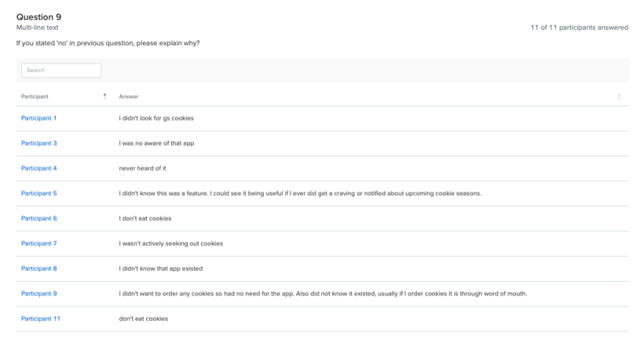Sort by Answer column arrows
Viewport: 644px width, 362px height.
[x=619, y=97]
